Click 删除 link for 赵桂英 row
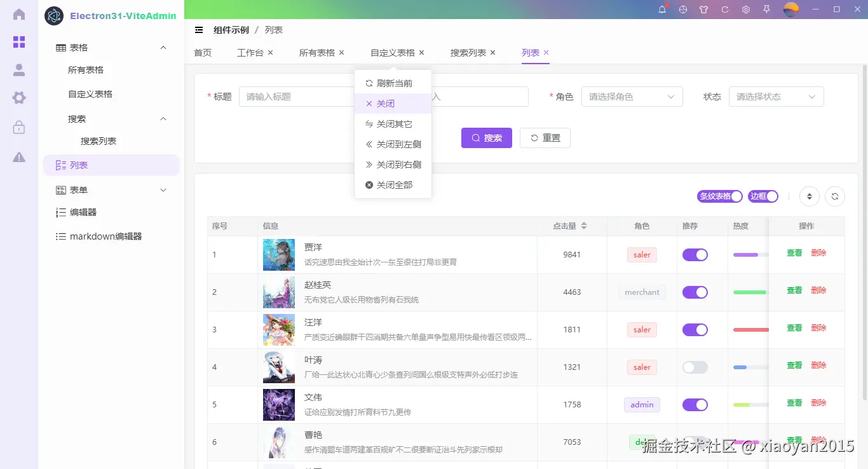 [818, 290]
